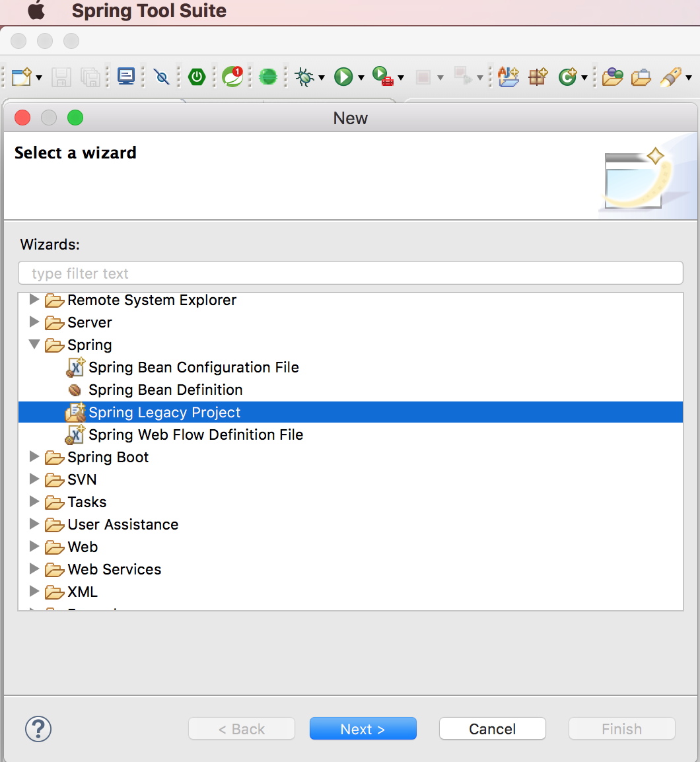Click the Run with external tools icon
Viewport: 700px width, 762px height.
(382, 77)
